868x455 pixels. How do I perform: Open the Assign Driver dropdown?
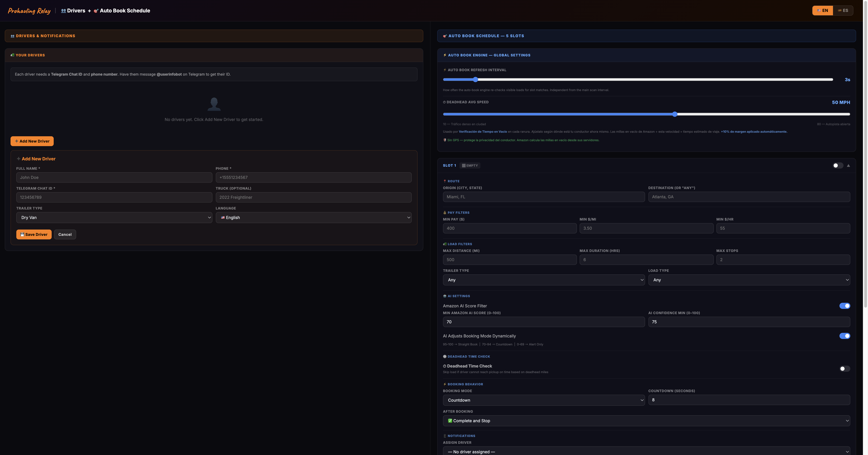[647, 451]
